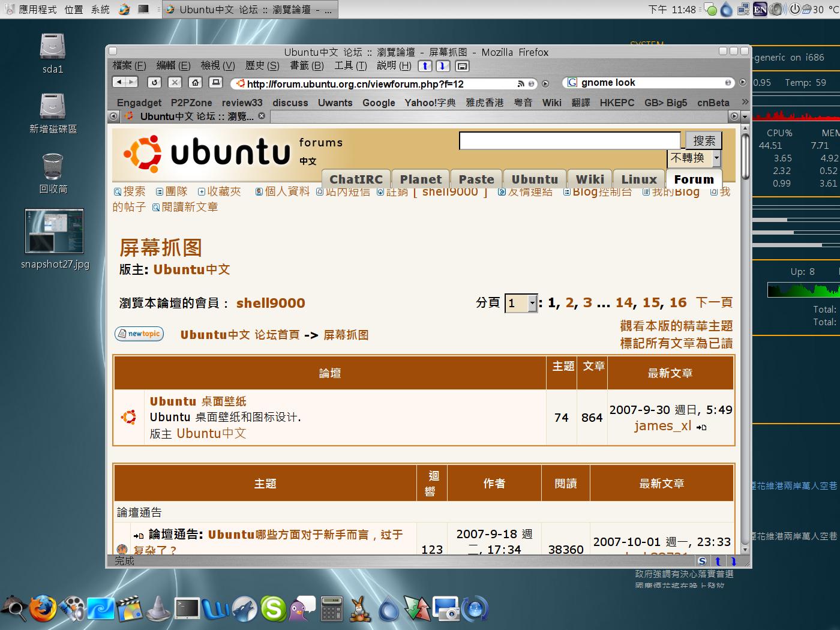Launch Skype from the dock
Viewport: 840px width, 630px height.
[x=273, y=609]
